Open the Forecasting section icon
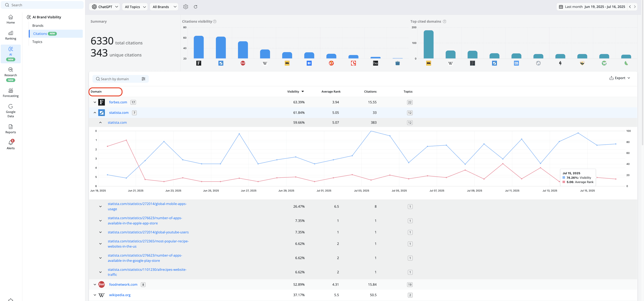The height and width of the screenshot is (301, 644). [x=10, y=90]
